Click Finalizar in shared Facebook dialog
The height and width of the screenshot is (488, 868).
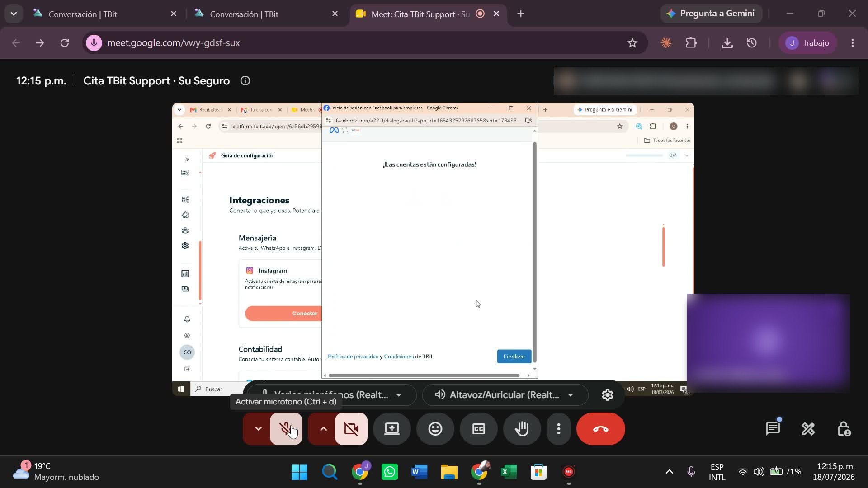[514, 357]
